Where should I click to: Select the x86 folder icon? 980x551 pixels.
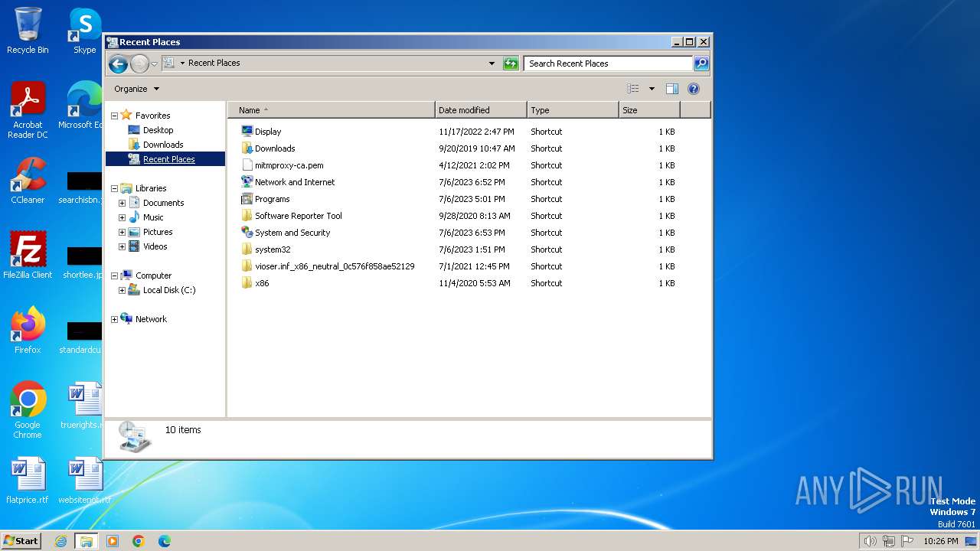pyautogui.click(x=247, y=283)
